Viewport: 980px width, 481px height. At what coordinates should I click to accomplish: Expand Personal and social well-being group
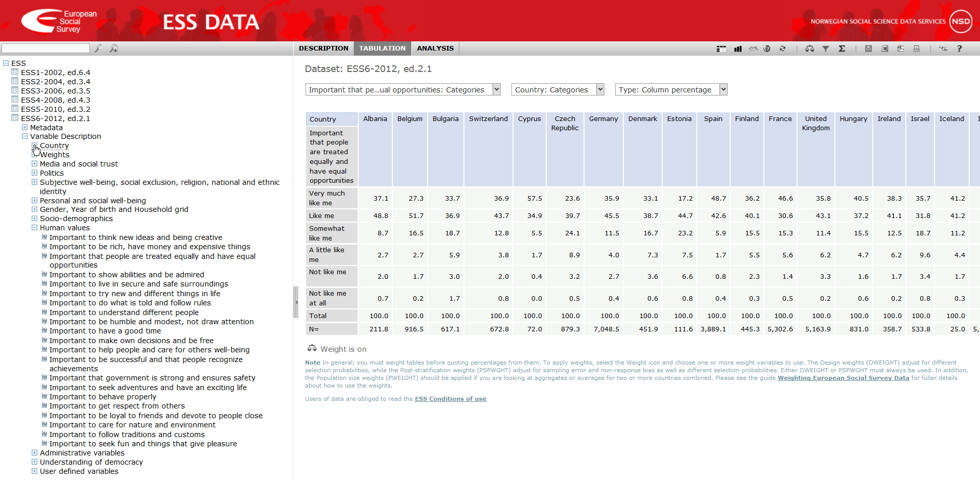coord(34,200)
